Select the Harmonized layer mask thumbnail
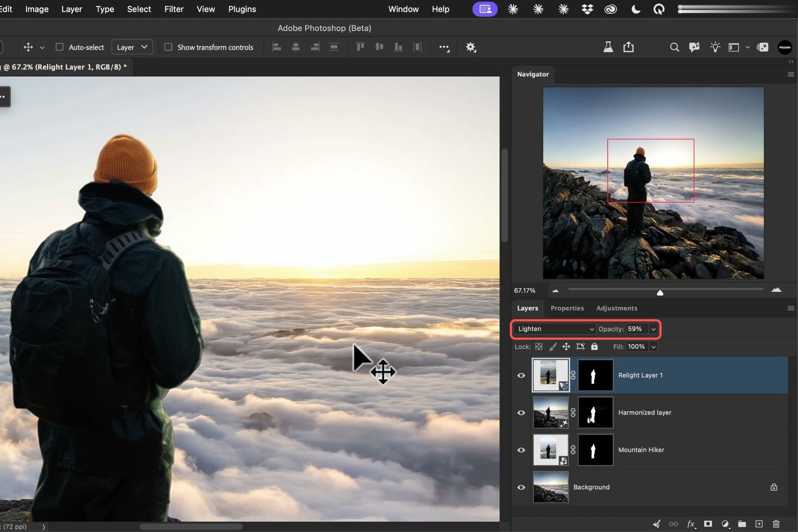The height and width of the screenshot is (532, 798). (x=596, y=412)
